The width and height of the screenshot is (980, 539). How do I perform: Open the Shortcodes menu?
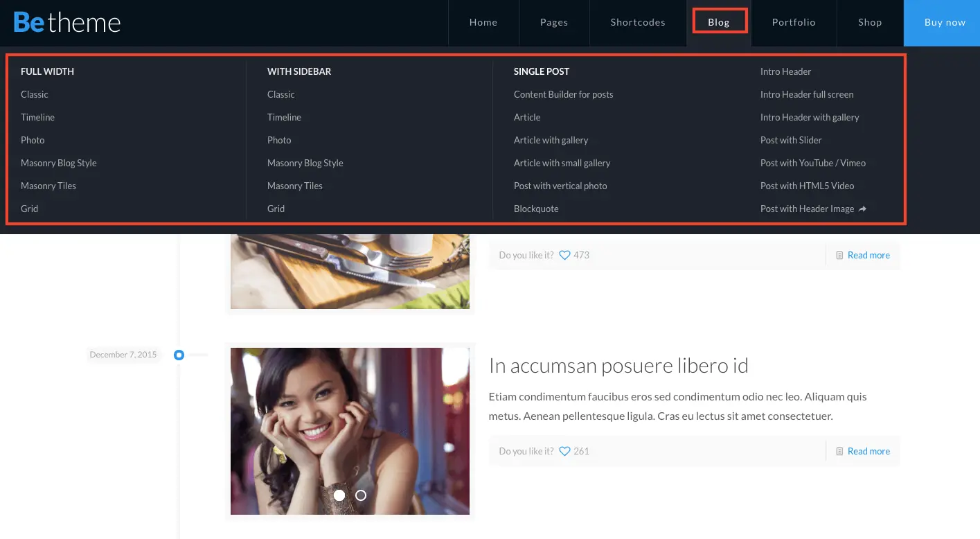pos(638,22)
